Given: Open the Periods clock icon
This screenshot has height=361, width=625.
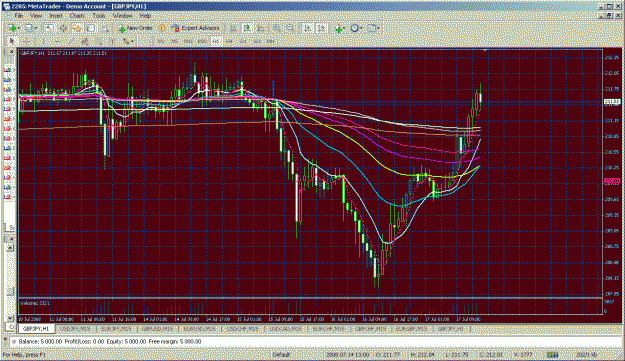Looking at the screenshot, I should (x=354, y=28).
